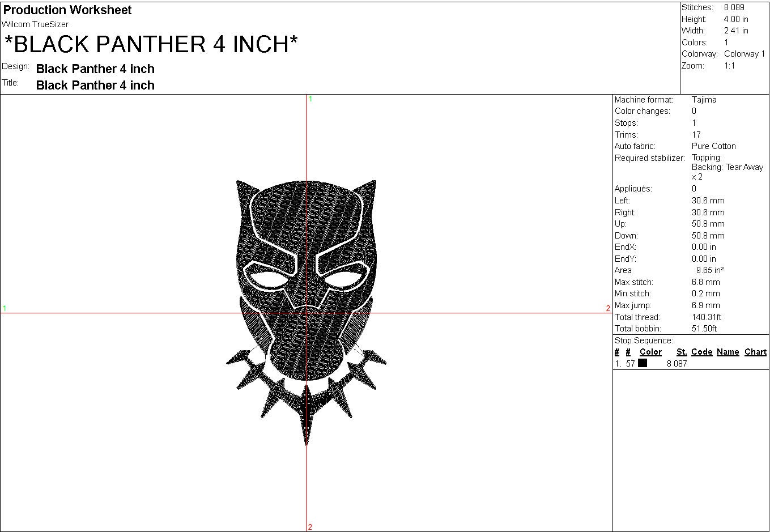Click the Code column header
The width and height of the screenshot is (770, 532).
702,352
